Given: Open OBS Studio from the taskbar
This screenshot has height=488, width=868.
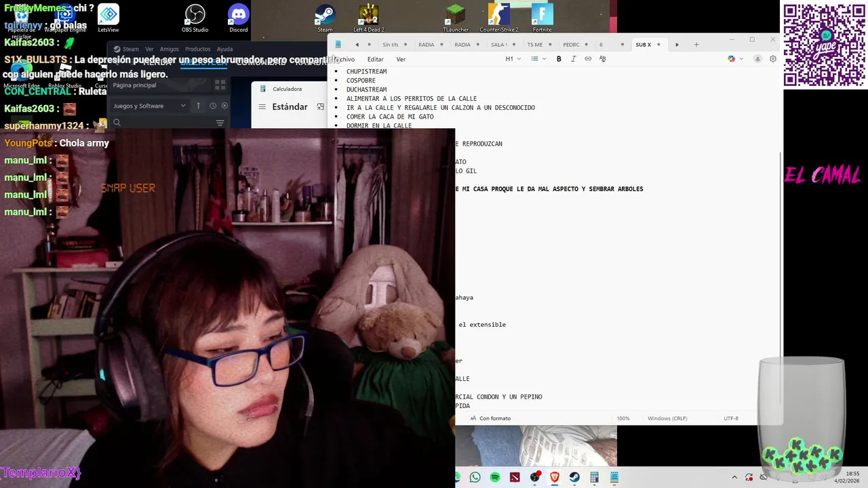Looking at the screenshot, I should tap(535, 477).
